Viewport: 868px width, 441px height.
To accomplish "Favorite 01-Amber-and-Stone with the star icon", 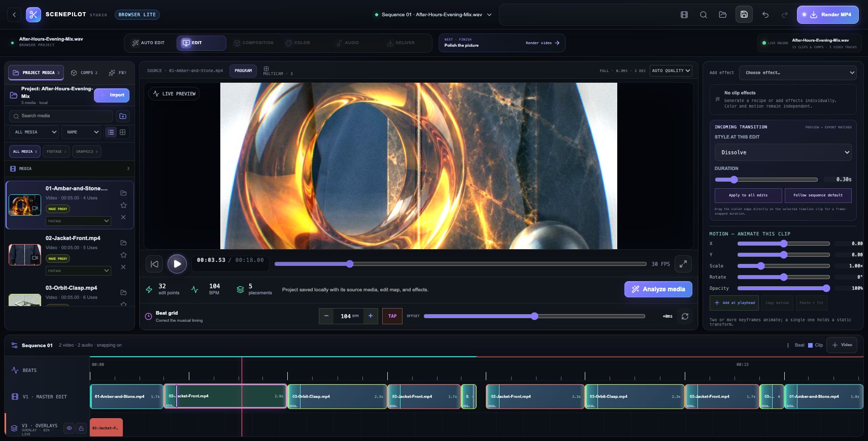I will [123, 205].
